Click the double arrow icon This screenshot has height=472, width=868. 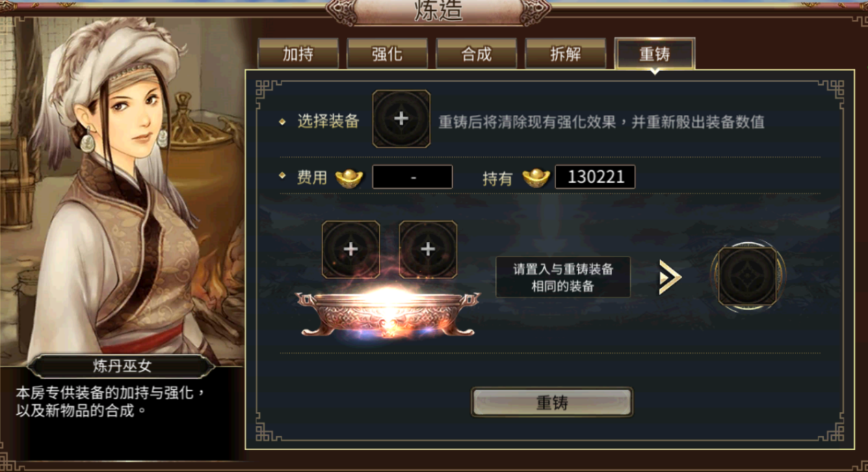pos(670,277)
